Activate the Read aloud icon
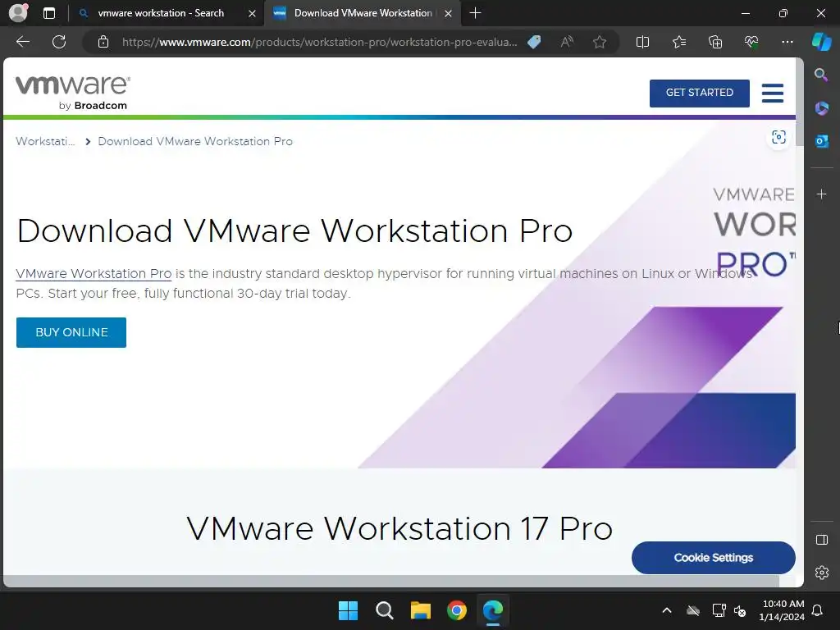The height and width of the screenshot is (630, 840). [567, 42]
